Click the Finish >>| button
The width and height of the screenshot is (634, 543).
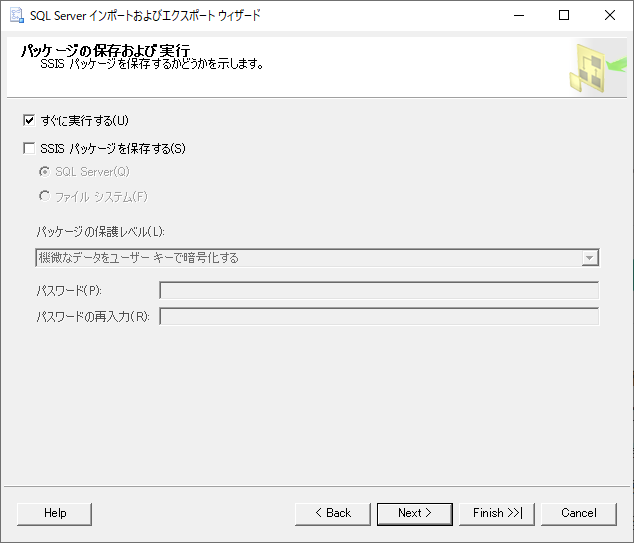[497, 513]
